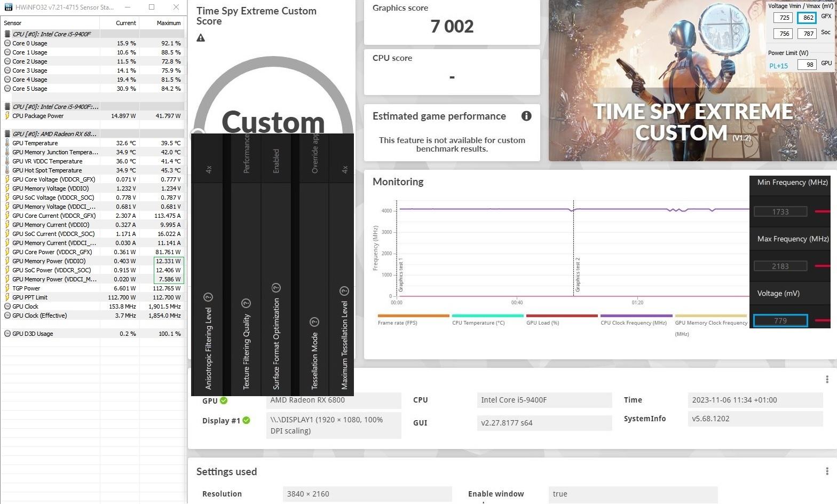
Task: Click the HWiNFO32 app icon in title bar
Action: point(7,7)
